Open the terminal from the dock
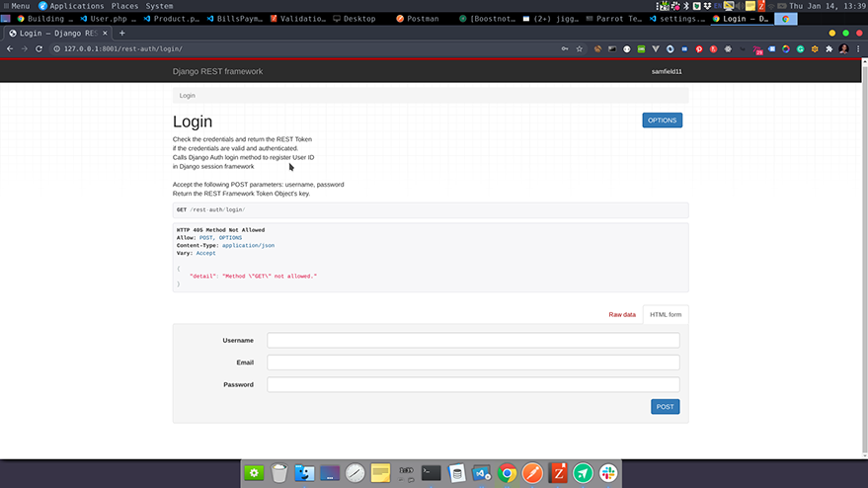The height and width of the screenshot is (488, 868). (x=431, y=473)
